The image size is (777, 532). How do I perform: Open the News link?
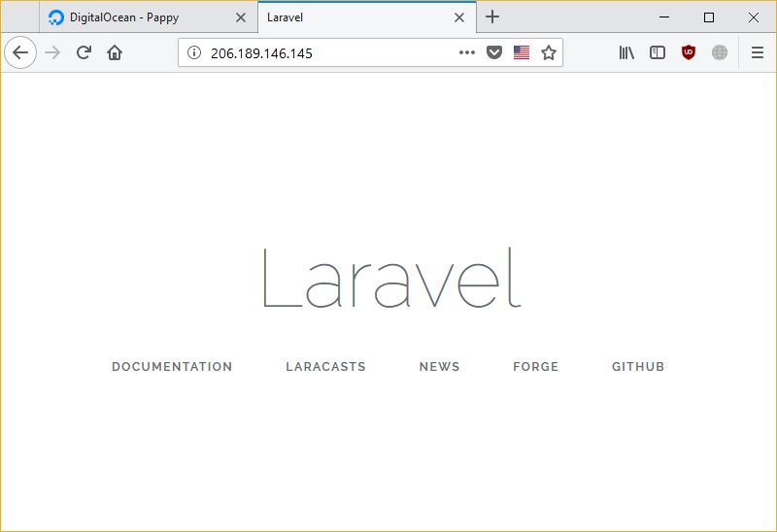point(440,367)
